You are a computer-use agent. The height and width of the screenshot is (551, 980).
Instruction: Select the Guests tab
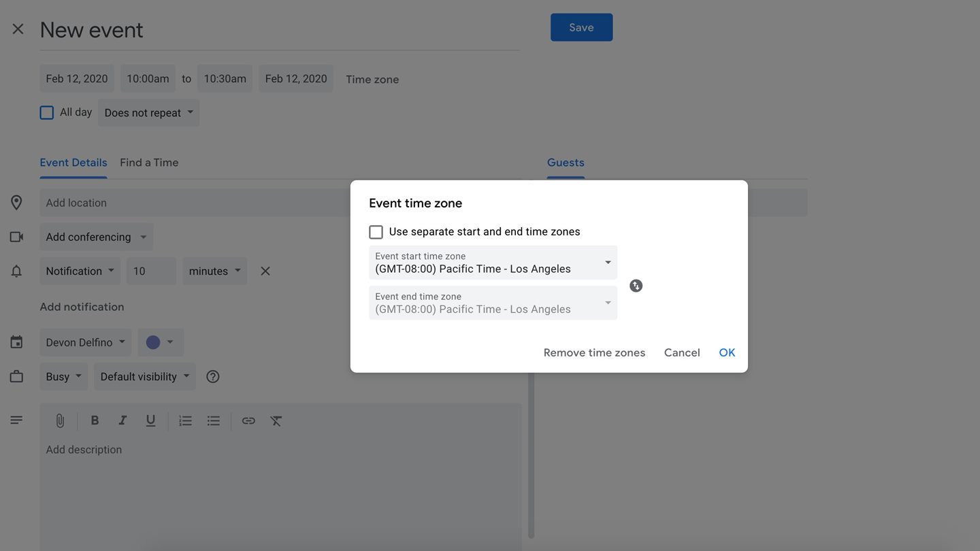click(566, 163)
